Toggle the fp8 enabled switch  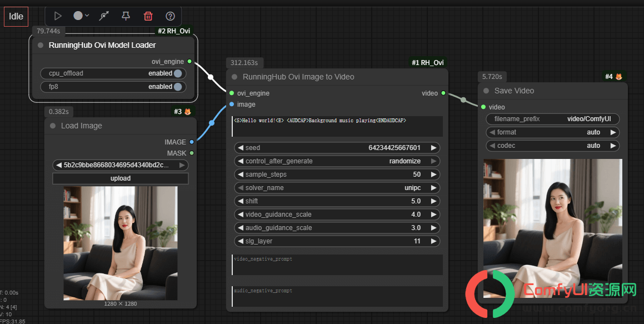coord(178,87)
